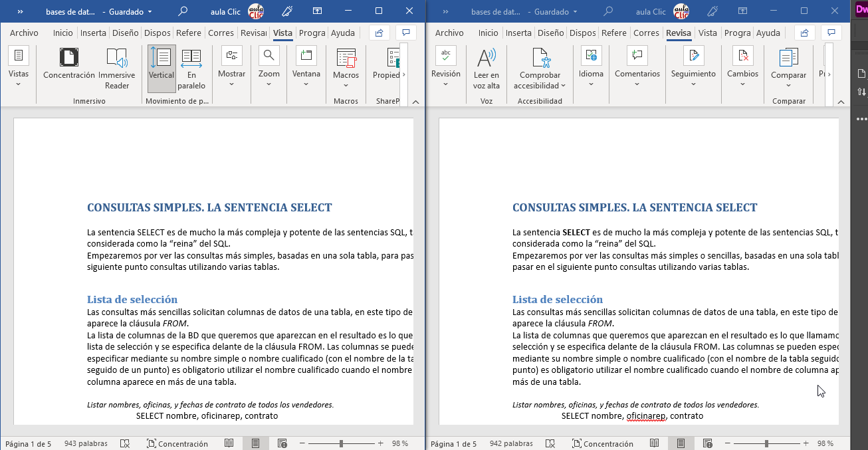Open Inserta tab in right window

point(518,33)
